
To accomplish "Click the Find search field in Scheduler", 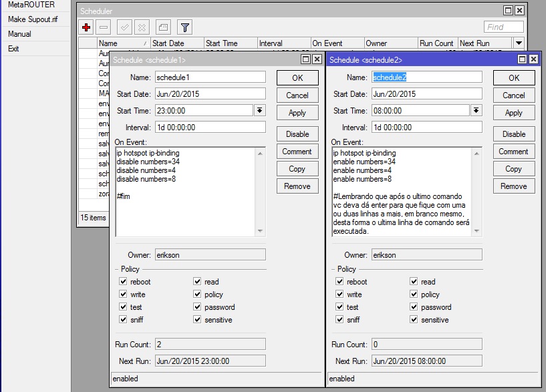I will tap(504, 27).
